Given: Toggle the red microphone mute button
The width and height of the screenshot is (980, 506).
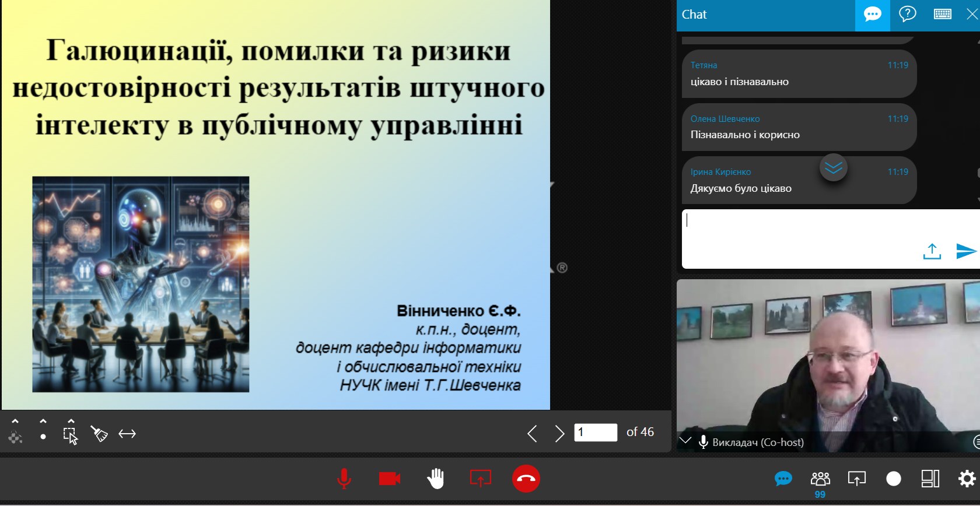Looking at the screenshot, I should click(x=344, y=479).
